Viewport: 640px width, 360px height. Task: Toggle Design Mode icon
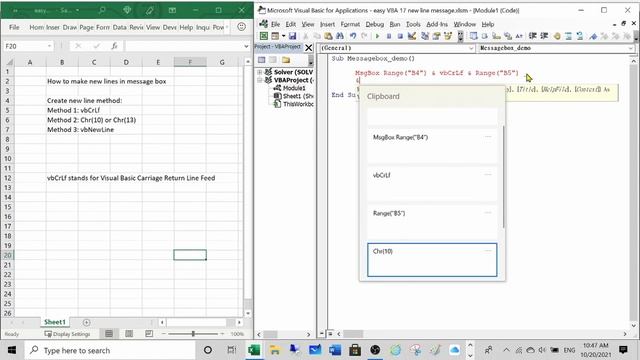412,36
